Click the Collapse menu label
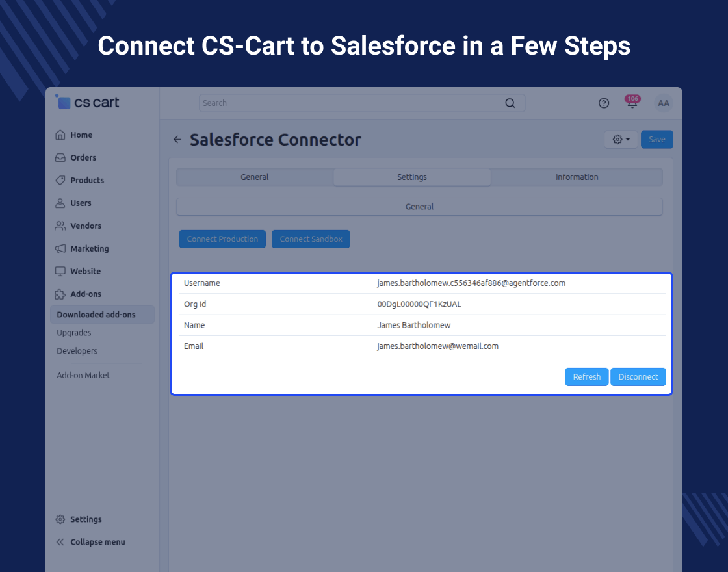 (98, 542)
